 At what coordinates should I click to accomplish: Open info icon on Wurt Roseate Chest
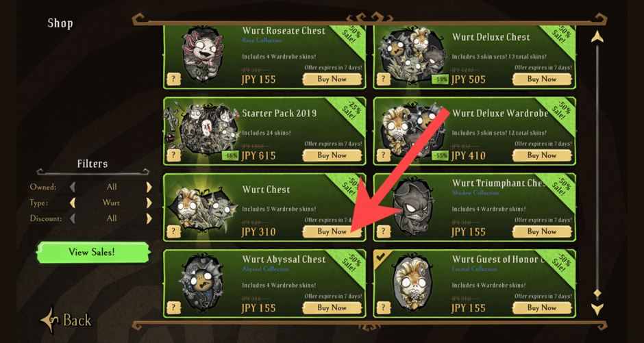coord(173,79)
